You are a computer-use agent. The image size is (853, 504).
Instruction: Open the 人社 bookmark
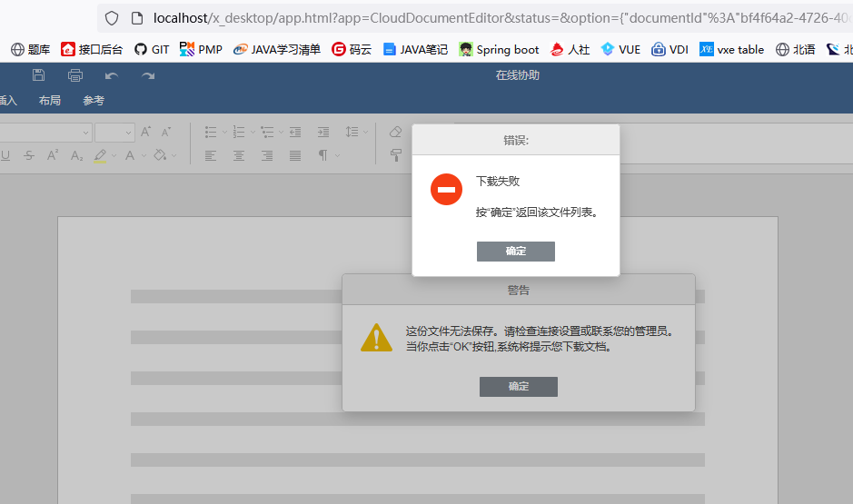570,49
